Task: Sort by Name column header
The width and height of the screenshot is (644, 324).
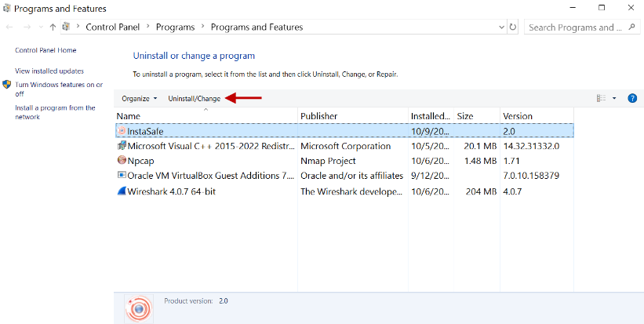Action: (x=206, y=116)
